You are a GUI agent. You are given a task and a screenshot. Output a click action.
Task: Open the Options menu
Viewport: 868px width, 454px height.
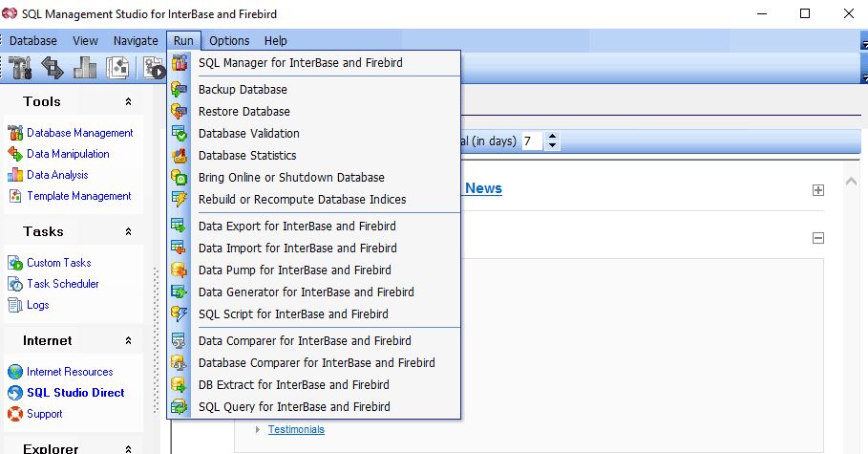point(229,41)
